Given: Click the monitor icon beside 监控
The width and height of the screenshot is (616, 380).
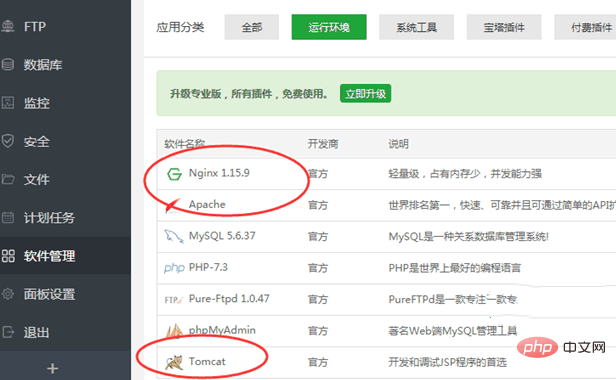Looking at the screenshot, I should click(8, 103).
